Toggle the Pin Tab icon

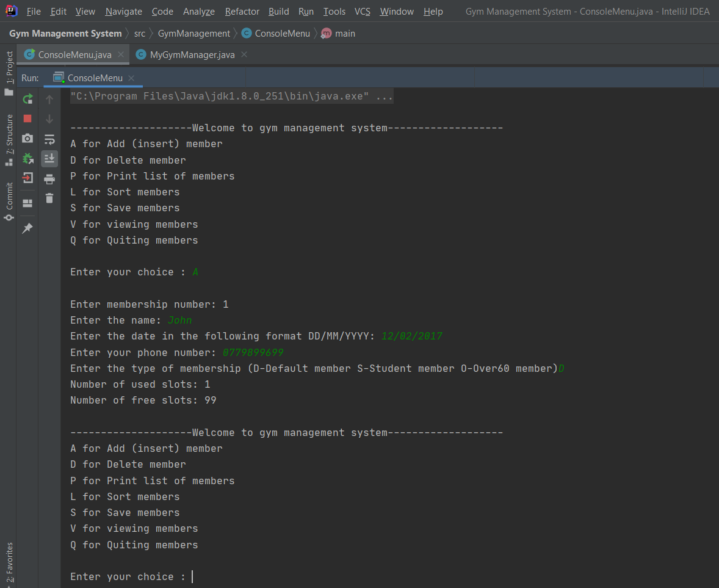(x=27, y=228)
